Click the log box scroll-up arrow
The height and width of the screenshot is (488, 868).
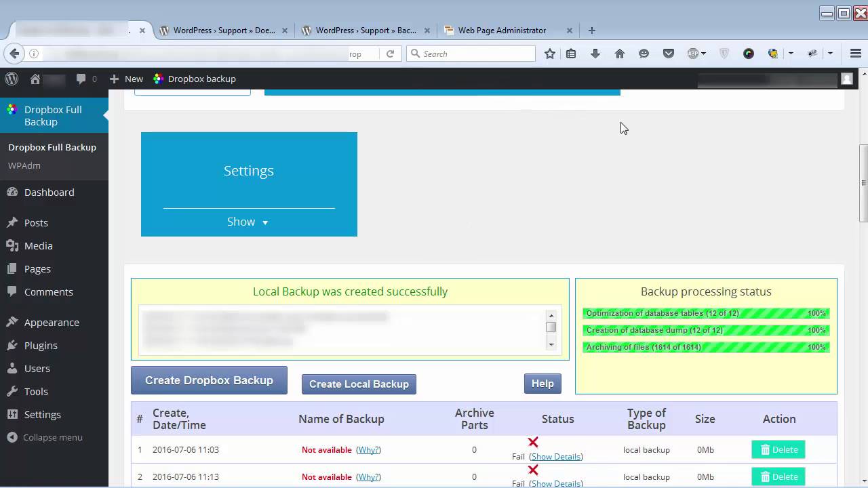551,315
